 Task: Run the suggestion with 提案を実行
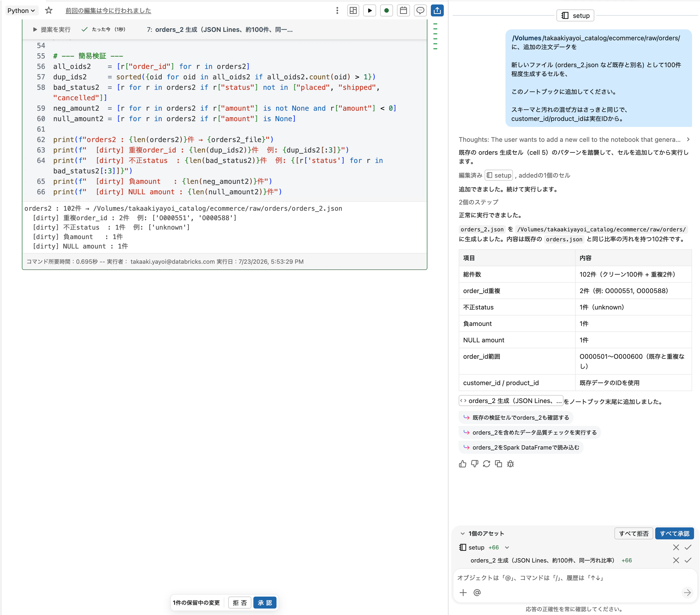pos(52,29)
